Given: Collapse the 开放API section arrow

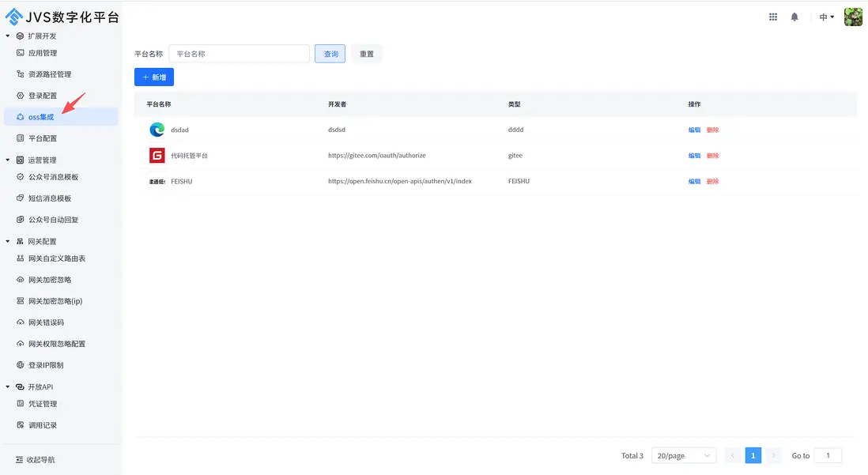Looking at the screenshot, I should [8, 387].
